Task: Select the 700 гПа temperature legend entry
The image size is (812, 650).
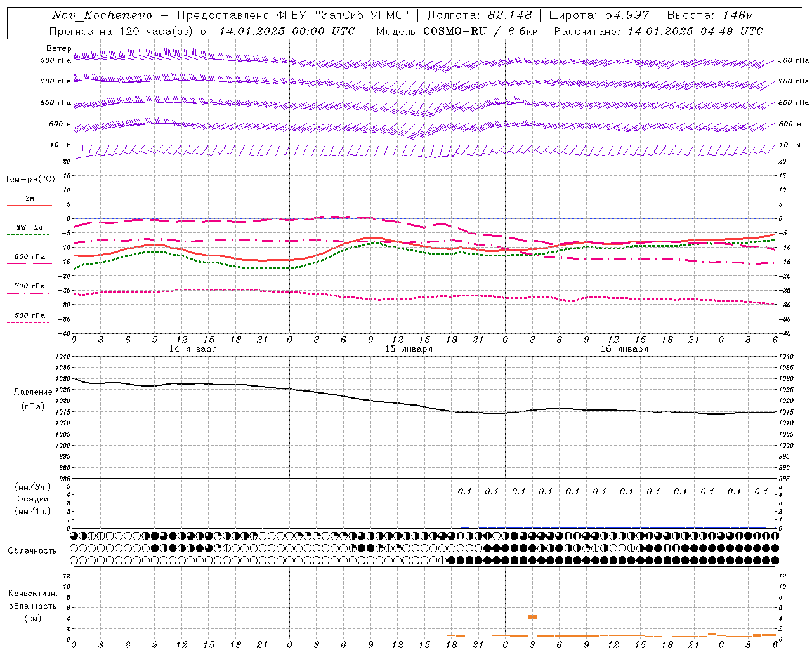Action: coord(29,288)
